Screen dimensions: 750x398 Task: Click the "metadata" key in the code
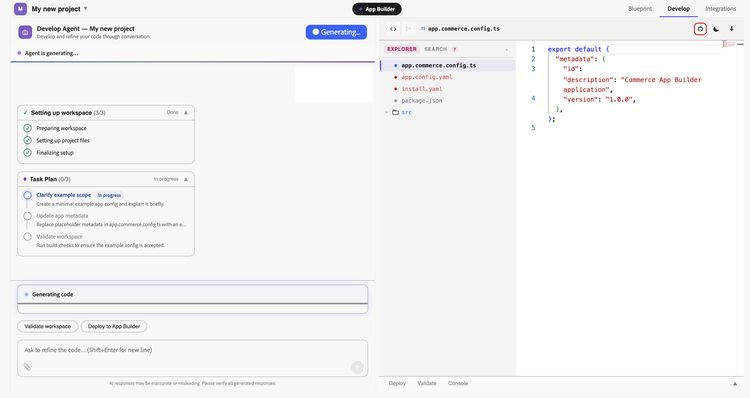pos(574,59)
